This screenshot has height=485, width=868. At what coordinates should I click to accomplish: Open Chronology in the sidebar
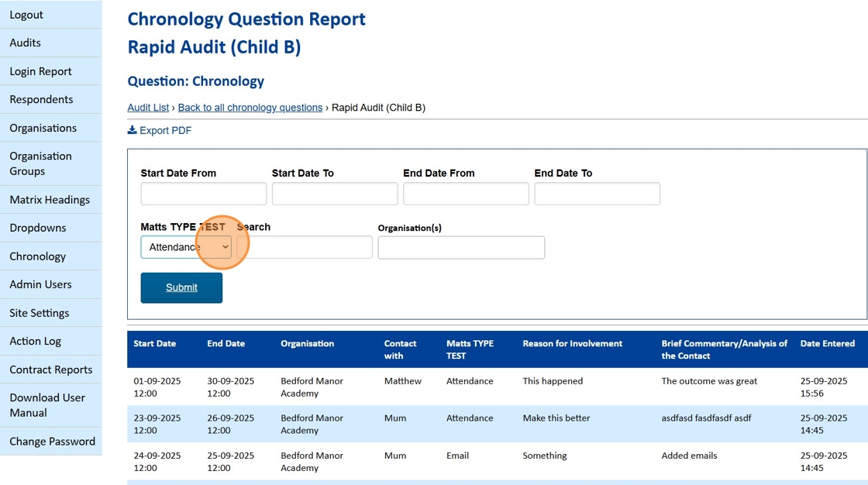[x=51, y=256]
